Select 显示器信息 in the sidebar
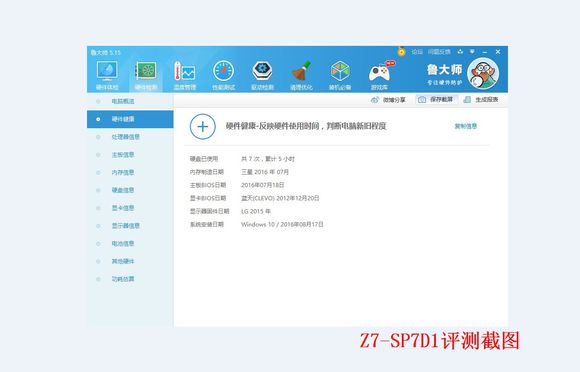Screen dimensions: 580x372 pos(130,226)
